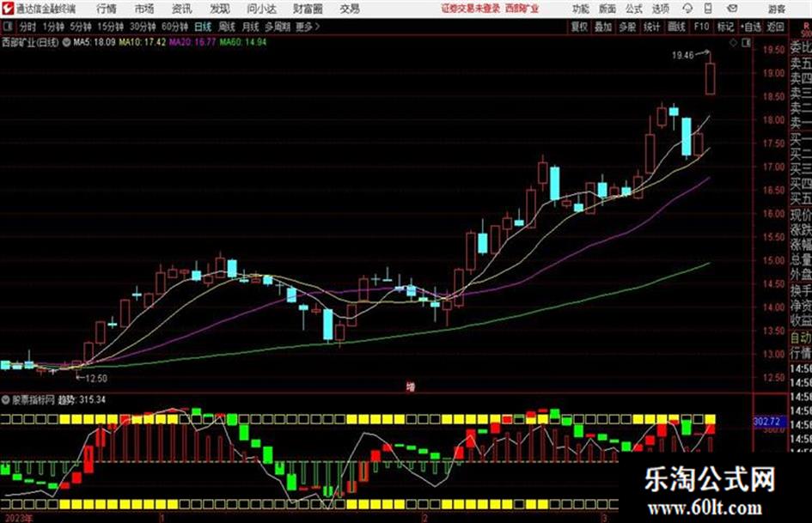
Task: Toggle side panel icon at chart top-right
Action: pyautogui.click(x=746, y=43)
